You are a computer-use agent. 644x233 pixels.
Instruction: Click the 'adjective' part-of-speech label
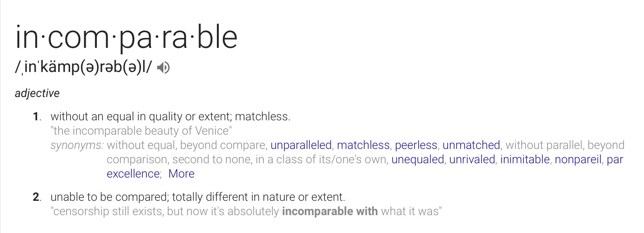tap(37, 93)
